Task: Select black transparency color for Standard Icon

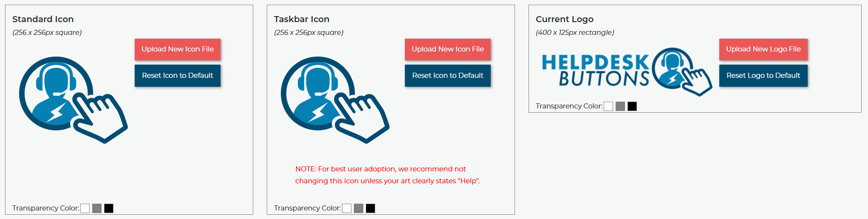Action: [109, 208]
